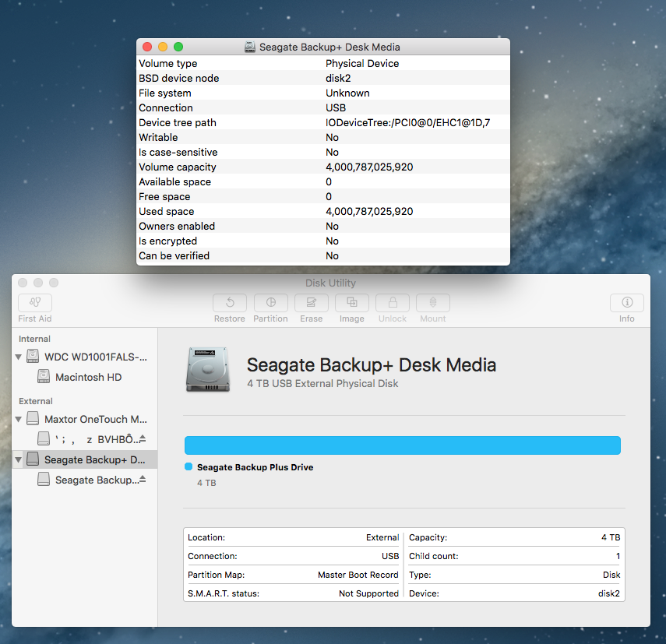Click the Device disk2 value in details
666x644 pixels.
pyautogui.click(x=609, y=593)
